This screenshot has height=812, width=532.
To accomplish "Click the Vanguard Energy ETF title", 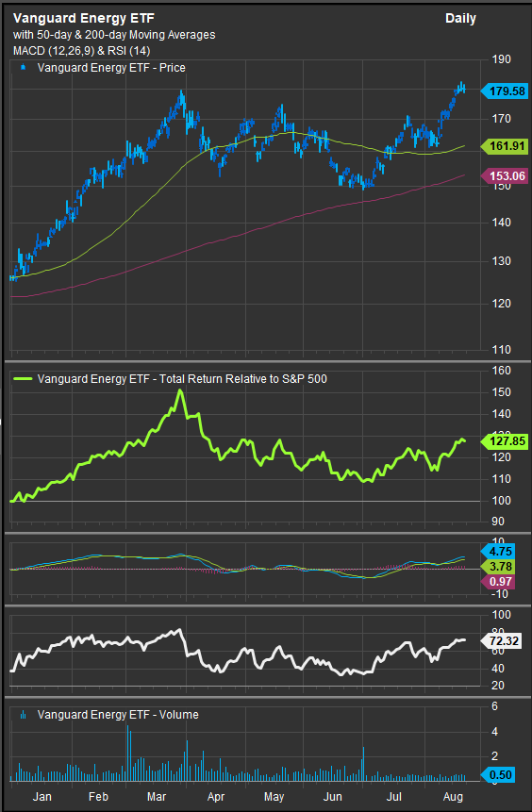I will (x=84, y=18).
